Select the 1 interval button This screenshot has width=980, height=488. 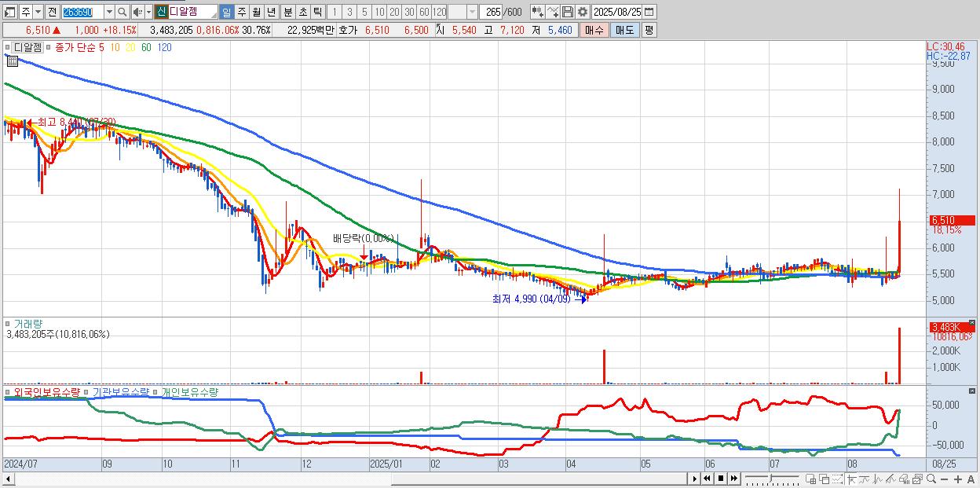335,12
